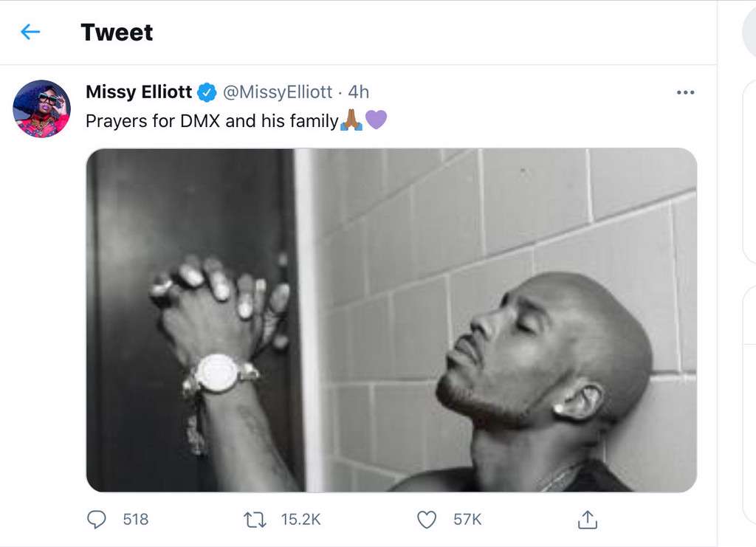Viewport: 756px width, 547px height.
Task: Open Missy Elliott's profile avatar
Action: click(x=41, y=109)
